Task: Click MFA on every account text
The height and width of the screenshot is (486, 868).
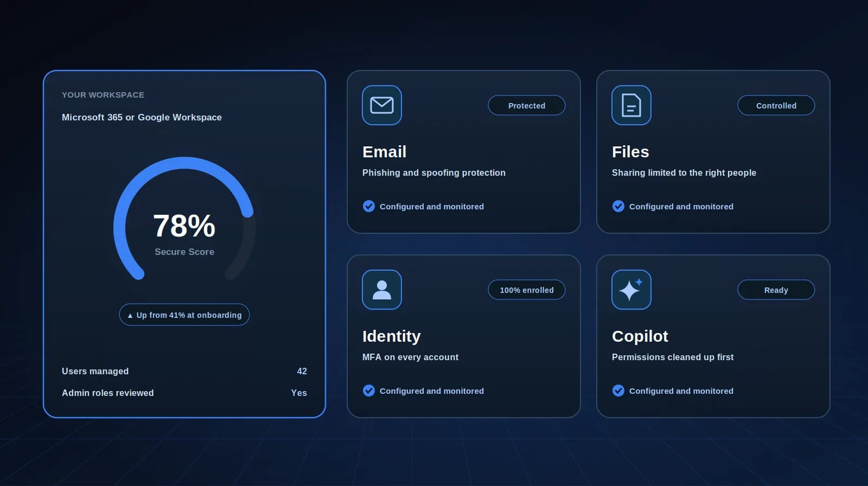Action: click(x=411, y=357)
